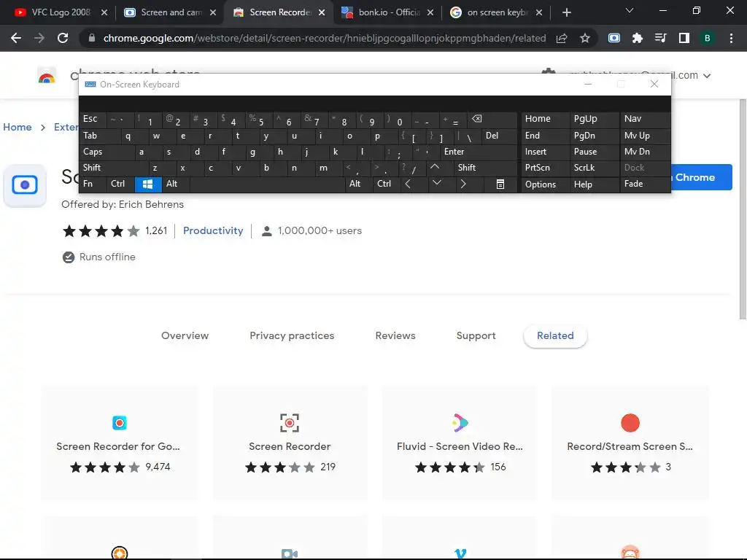
Task: Click the Home breadcrumb link
Action: click(x=18, y=127)
